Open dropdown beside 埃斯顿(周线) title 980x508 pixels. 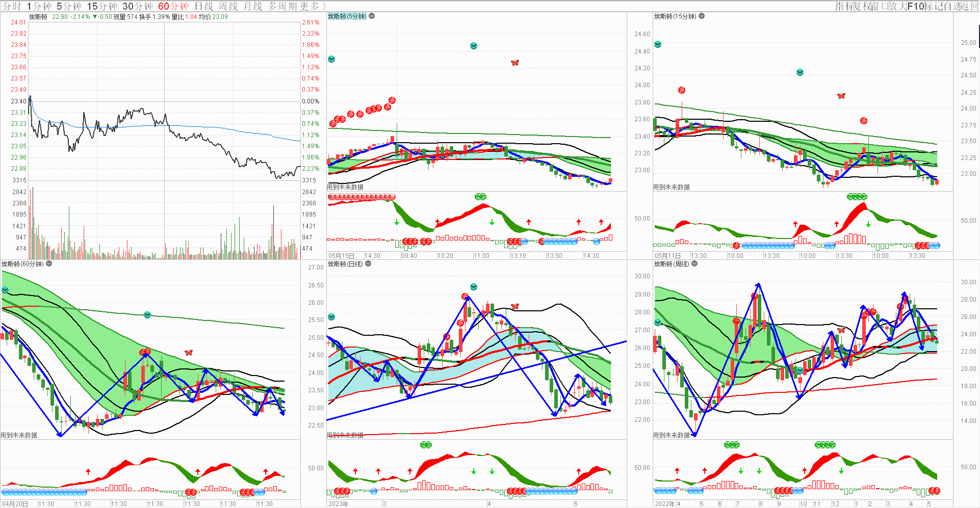(694, 263)
